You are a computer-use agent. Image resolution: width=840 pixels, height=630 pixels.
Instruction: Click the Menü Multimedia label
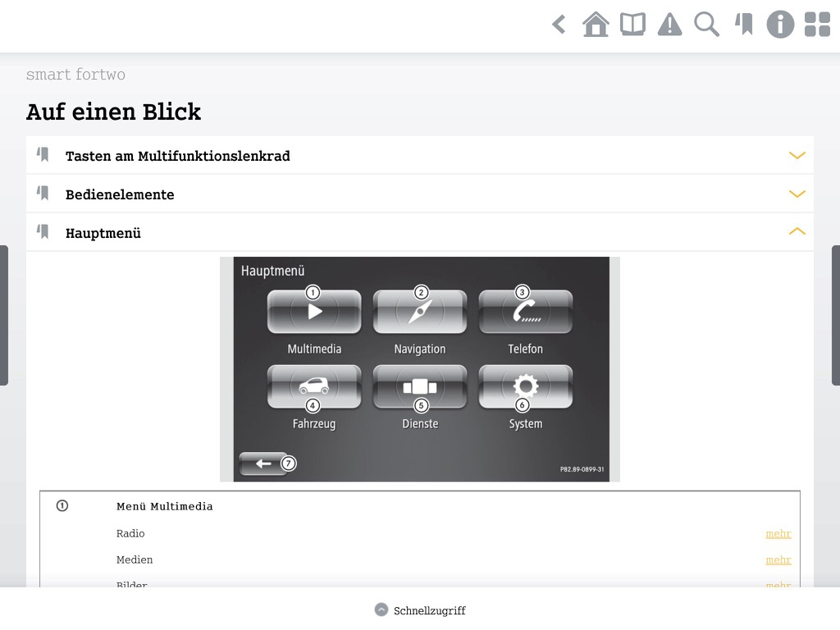pyautogui.click(x=164, y=506)
